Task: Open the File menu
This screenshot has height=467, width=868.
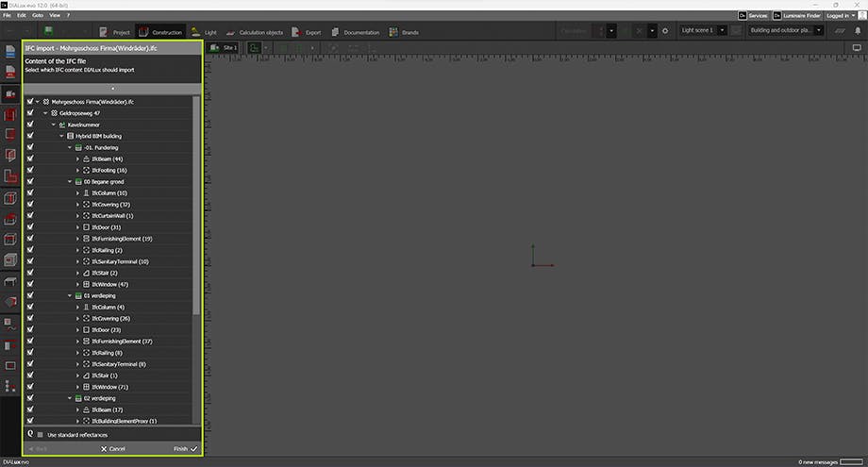Action: [x=7, y=15]
